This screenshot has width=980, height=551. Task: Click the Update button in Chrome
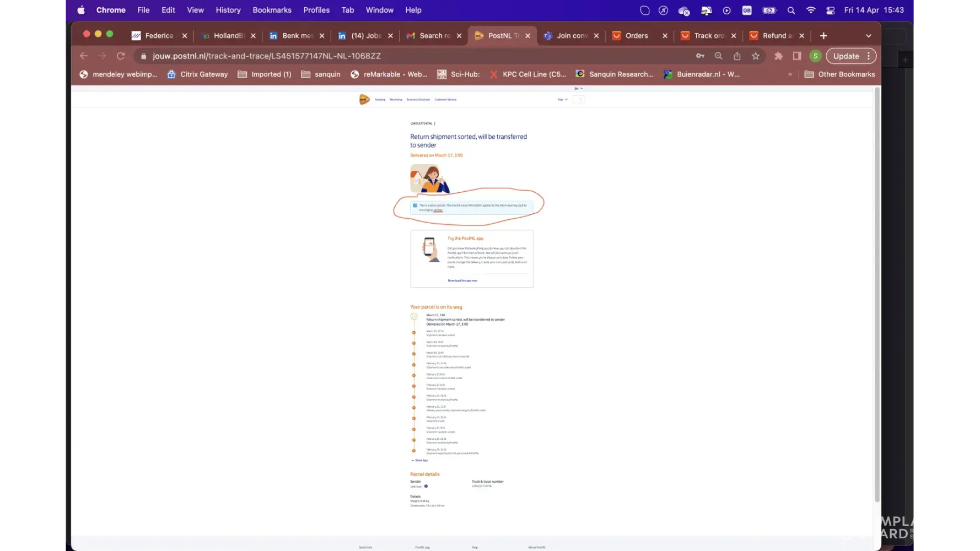click(846, 56)
